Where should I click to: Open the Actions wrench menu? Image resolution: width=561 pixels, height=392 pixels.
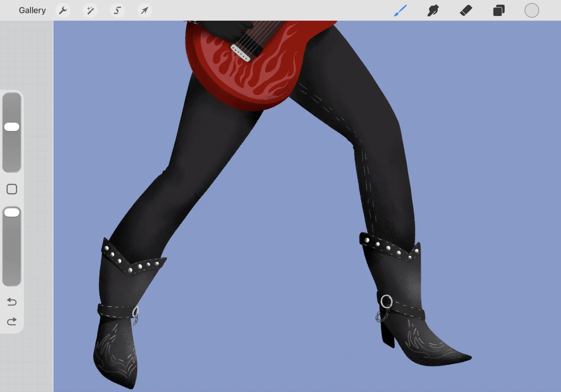coord(63,10)
